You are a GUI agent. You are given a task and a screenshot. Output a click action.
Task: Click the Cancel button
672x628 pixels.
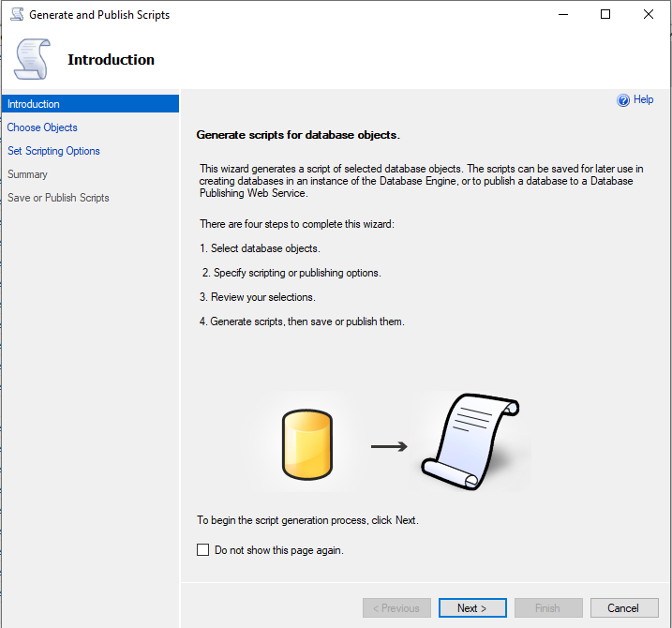click(623, 608)
